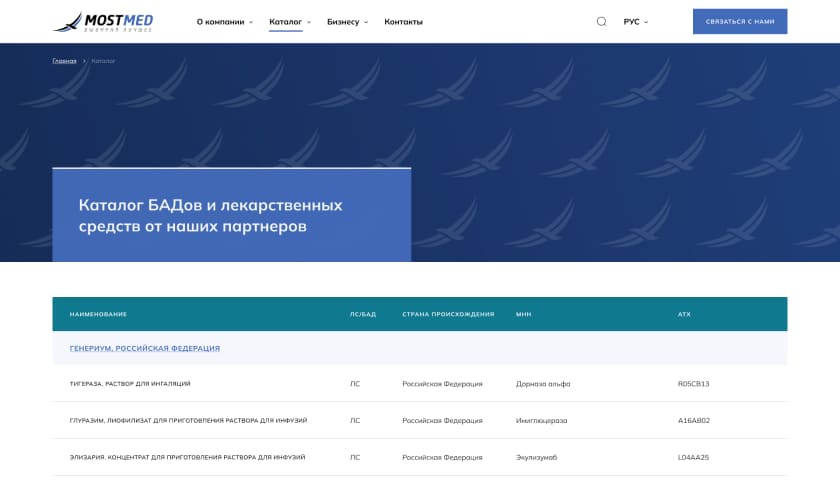Image resolution: width=840 pixels, height=488 pixels.
Task: Expand the Бизнесу dropdown chevron
Action: point(366,22)
